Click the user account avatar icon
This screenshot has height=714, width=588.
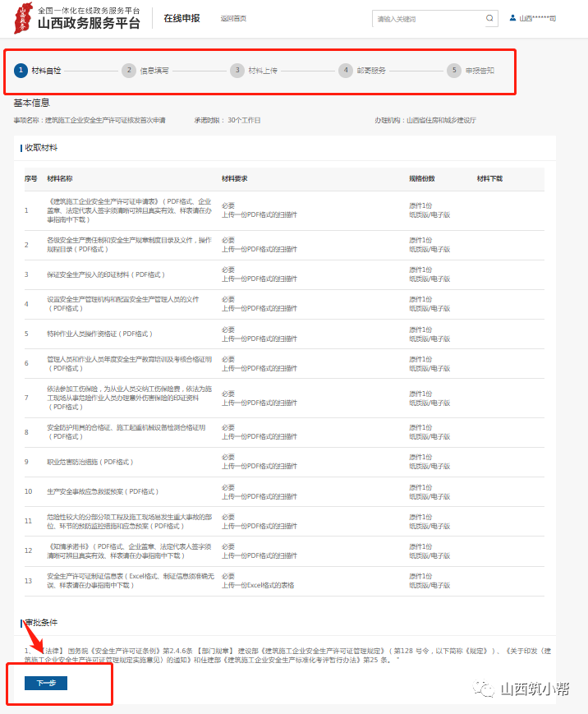pyautogui.click(x=513, y=18)
